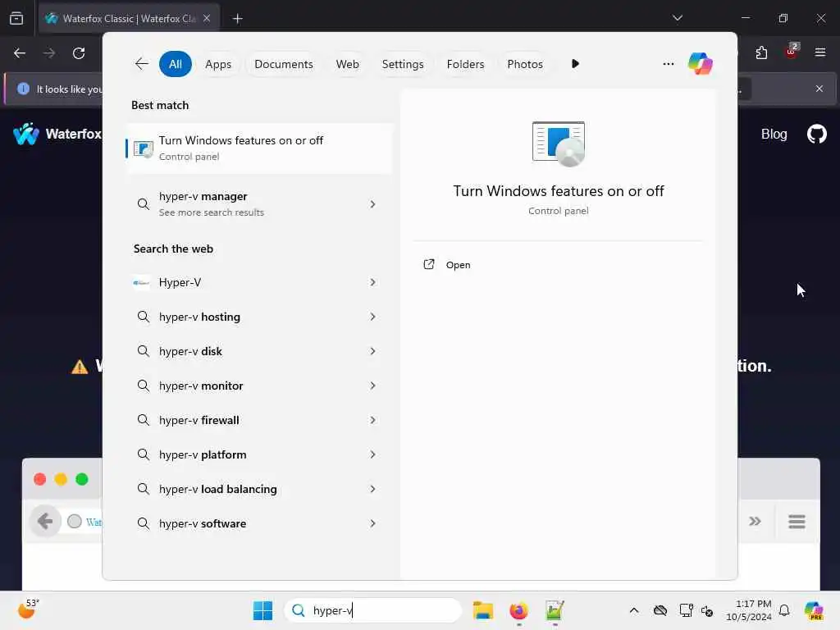
Task: Open the Waterfox hamburger menu
Action: click(x=819, y=52)
